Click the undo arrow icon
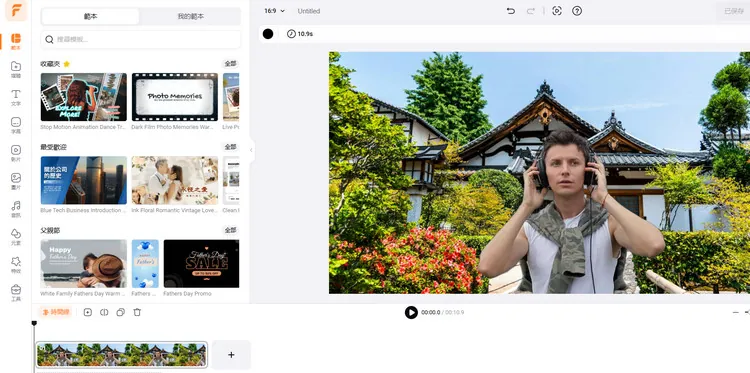Image resolution: width=750 pixels, height=373 pixels. 511,11
